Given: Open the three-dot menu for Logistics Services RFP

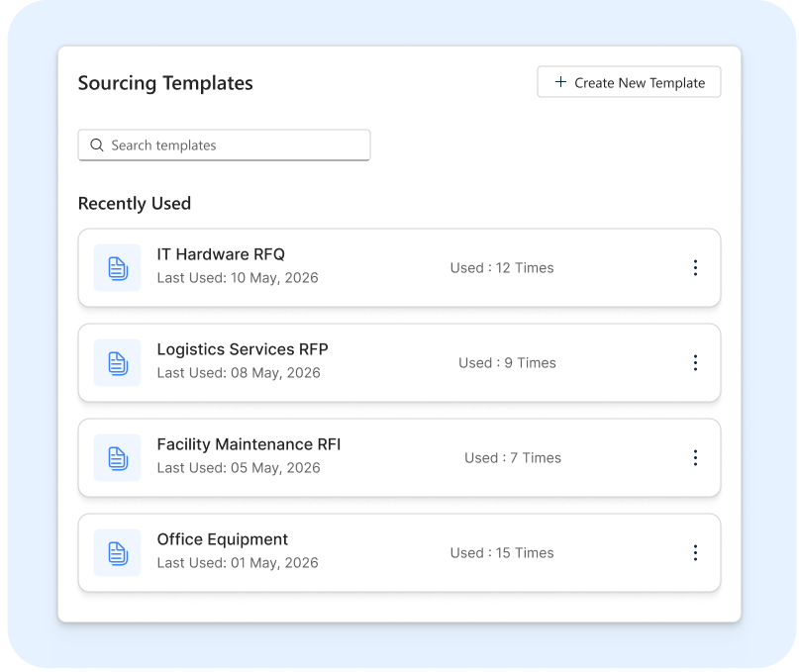Looking at the screenshot, I should point(695,363).
